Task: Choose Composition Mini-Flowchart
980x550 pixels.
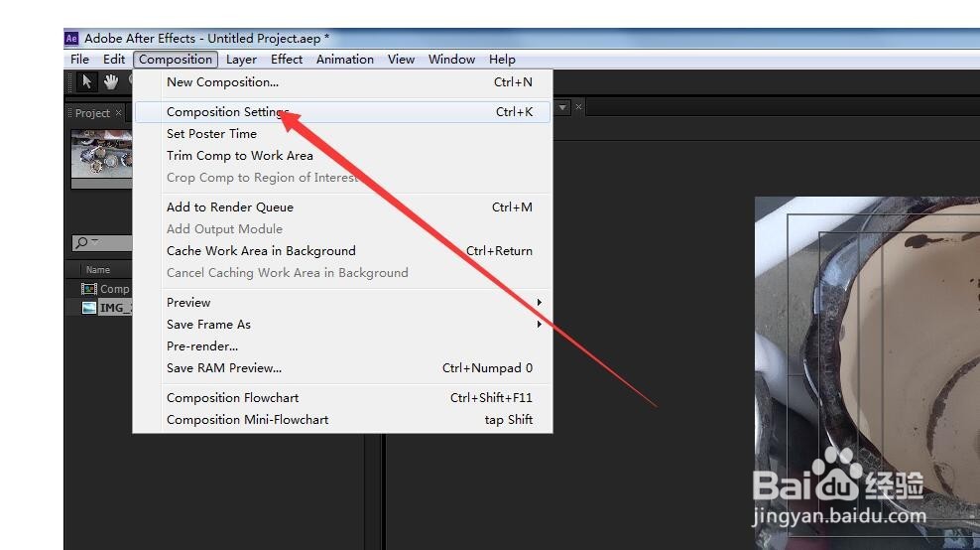Action: pyautogui.click(x=342, y=420)
